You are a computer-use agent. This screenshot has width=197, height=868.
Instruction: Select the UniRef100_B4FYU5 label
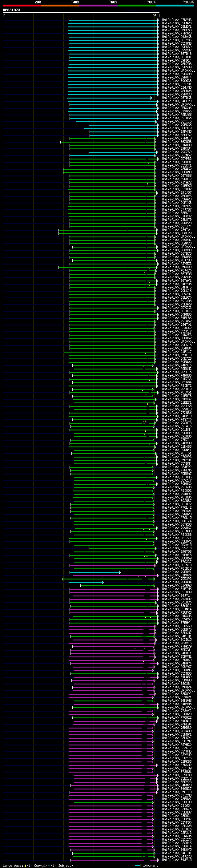click(x=177, y=284)
